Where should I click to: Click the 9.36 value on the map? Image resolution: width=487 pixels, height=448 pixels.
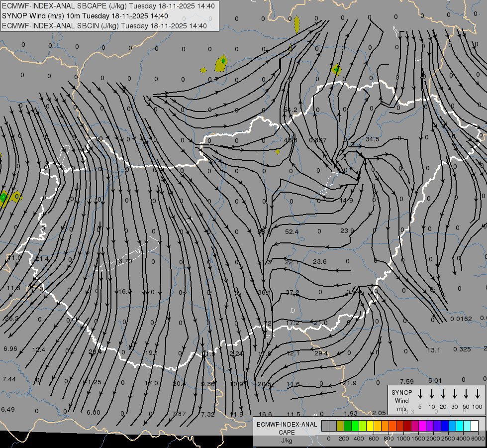208,384
